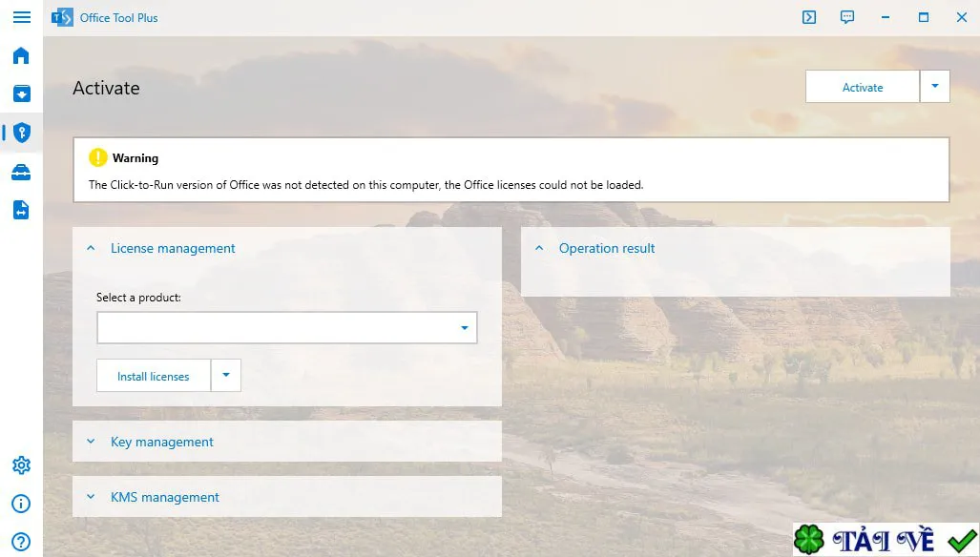Open the Select a product combo box
This screenshot has height=557, width=980.
point(287,328)
